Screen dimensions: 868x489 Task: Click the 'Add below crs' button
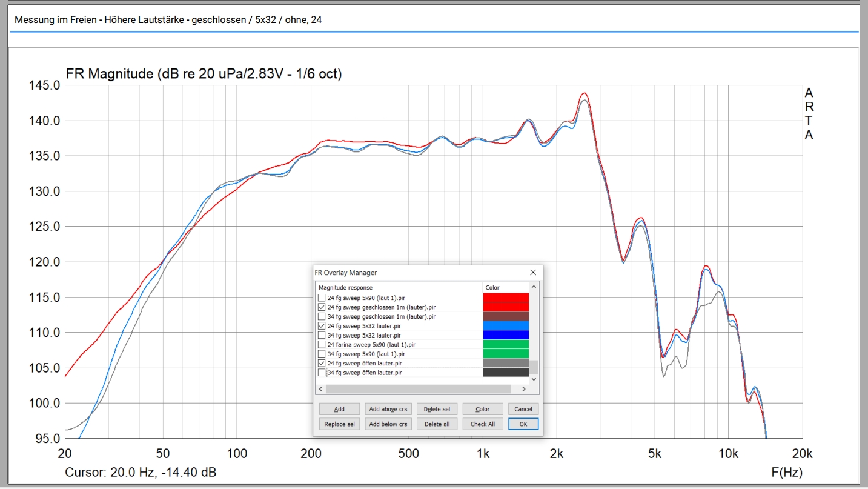[x=388, y=424]
